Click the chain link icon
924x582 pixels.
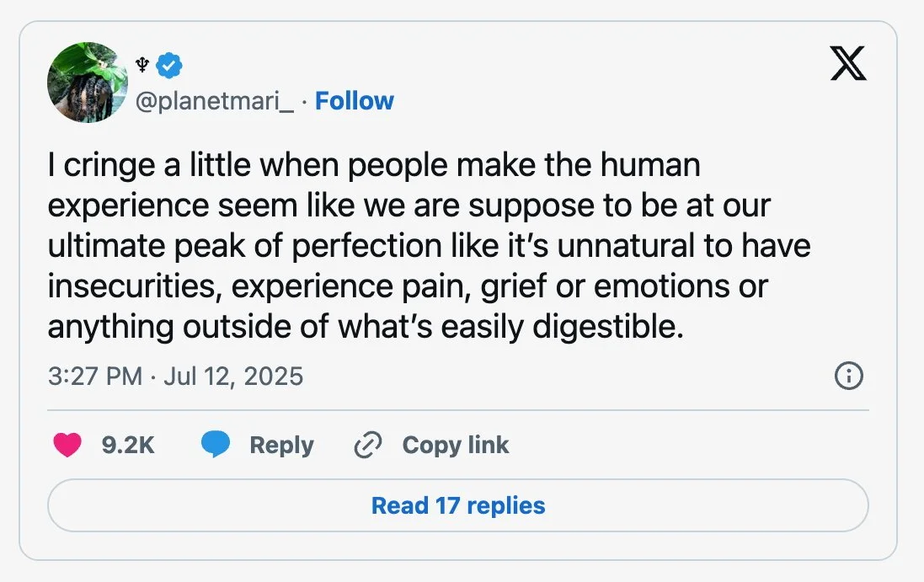coord(368,445)
